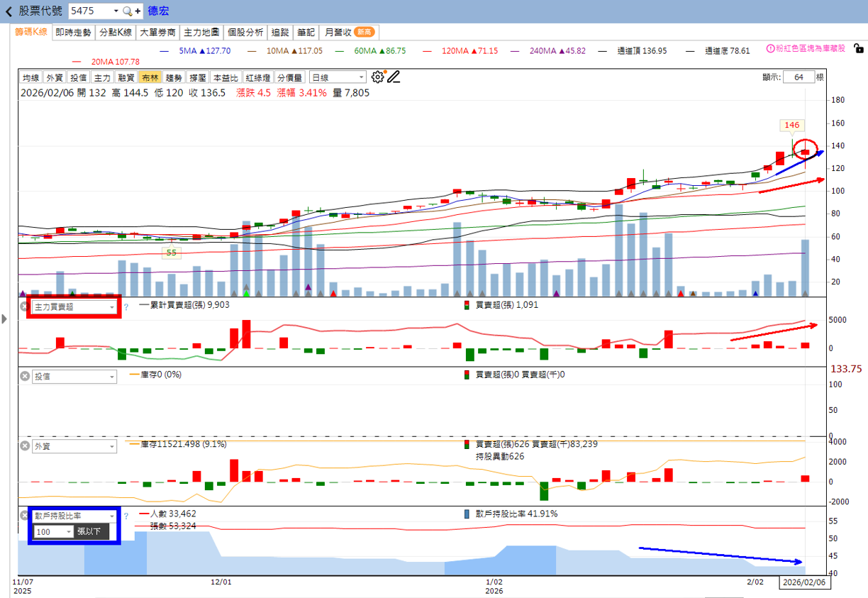
Task: Toggle the 紅綠燈 overlay
Action: 259,77
